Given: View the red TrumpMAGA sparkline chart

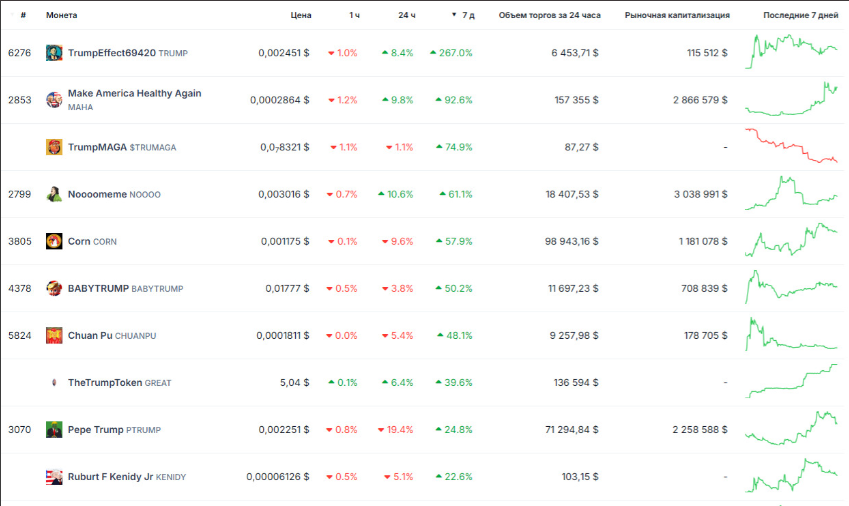Looking at the screenshot, I should tap(791, 146).
